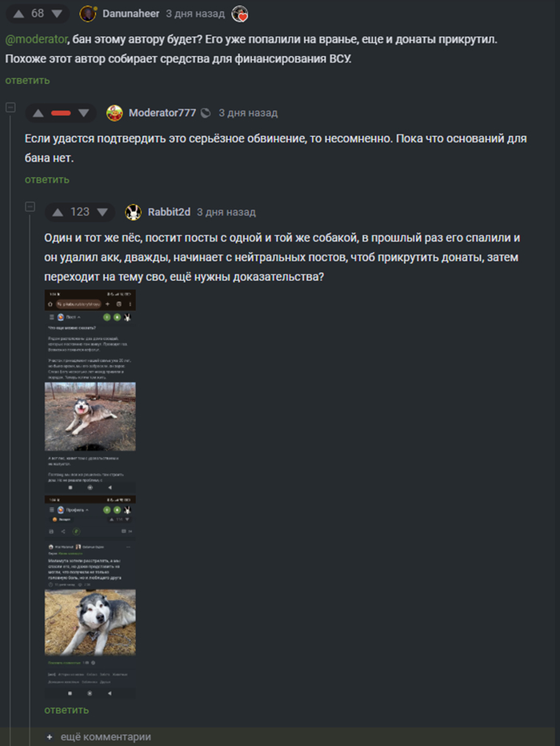
Task: Upvote Danunaheer's comment
Action: pyautogui.click(x=18, y=14)
